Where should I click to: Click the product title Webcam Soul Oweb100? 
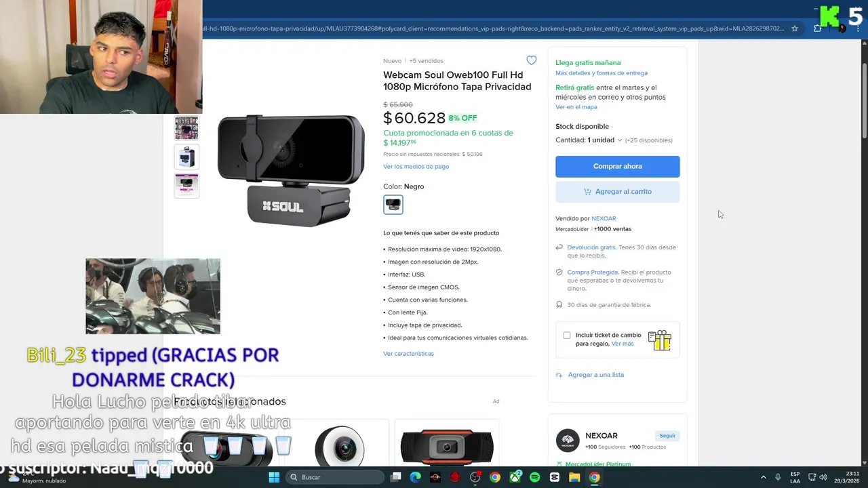(x=457, y=81)
